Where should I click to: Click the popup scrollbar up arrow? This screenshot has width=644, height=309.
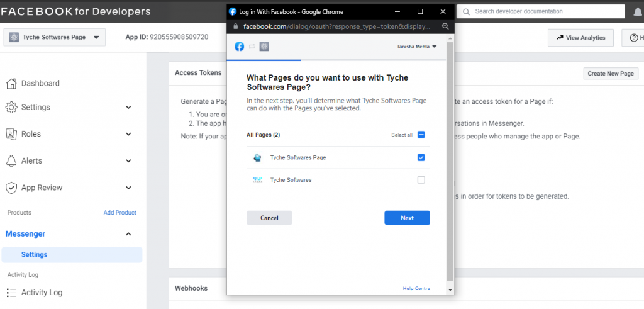point(450,38)
